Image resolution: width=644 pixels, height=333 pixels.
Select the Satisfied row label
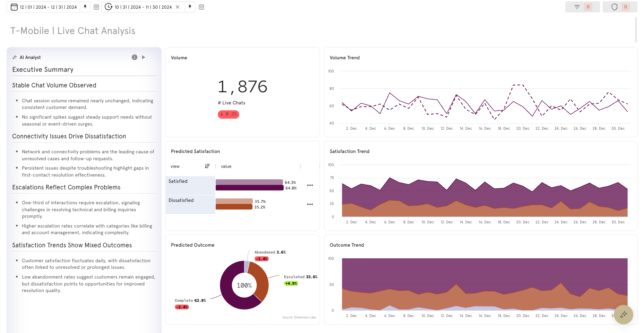(x=178, y=181)
